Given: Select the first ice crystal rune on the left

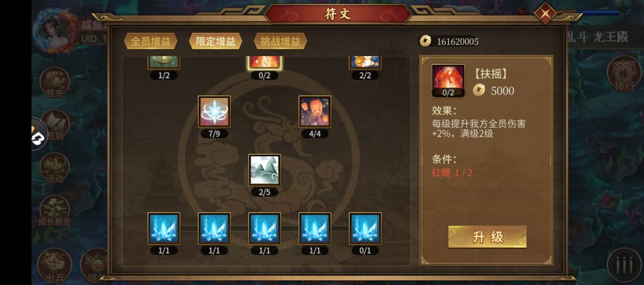Looking at the screenshot, I should 164,228.
